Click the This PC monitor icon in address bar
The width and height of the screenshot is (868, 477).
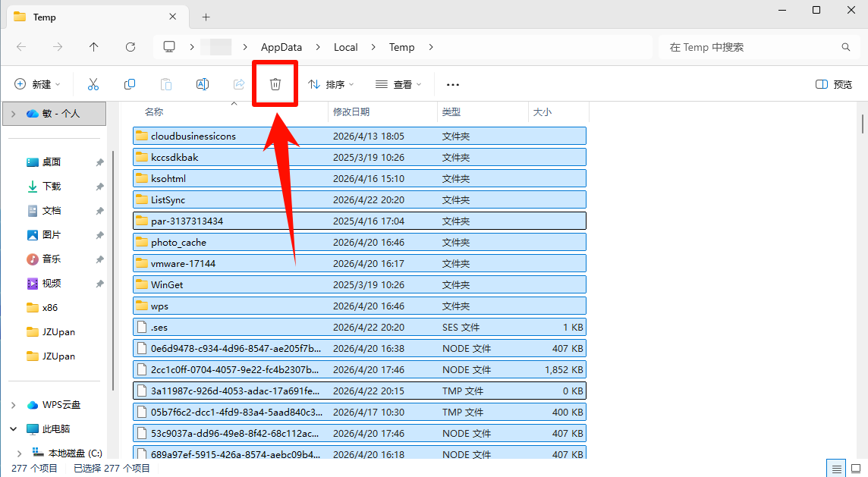coord(169,47)
